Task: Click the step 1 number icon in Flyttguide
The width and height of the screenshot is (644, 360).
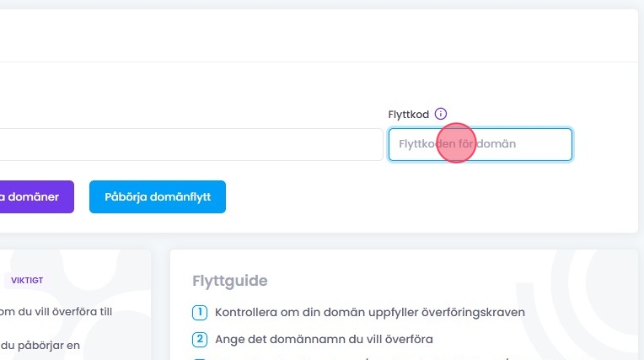Action: (200, 313)
